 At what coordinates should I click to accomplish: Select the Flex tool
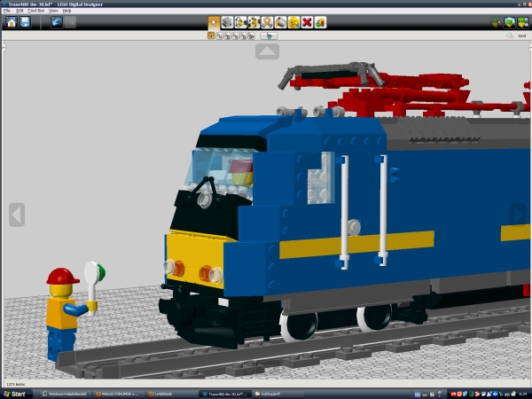click(267, 23)
